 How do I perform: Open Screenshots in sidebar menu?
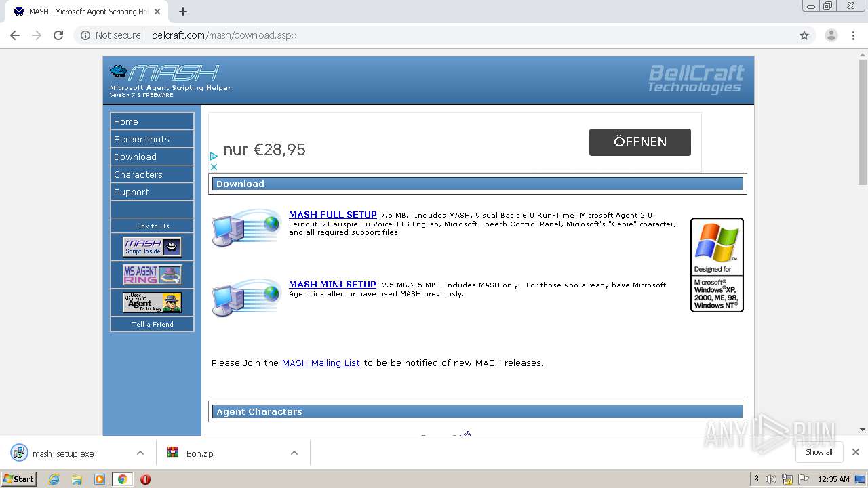(152, 139)
